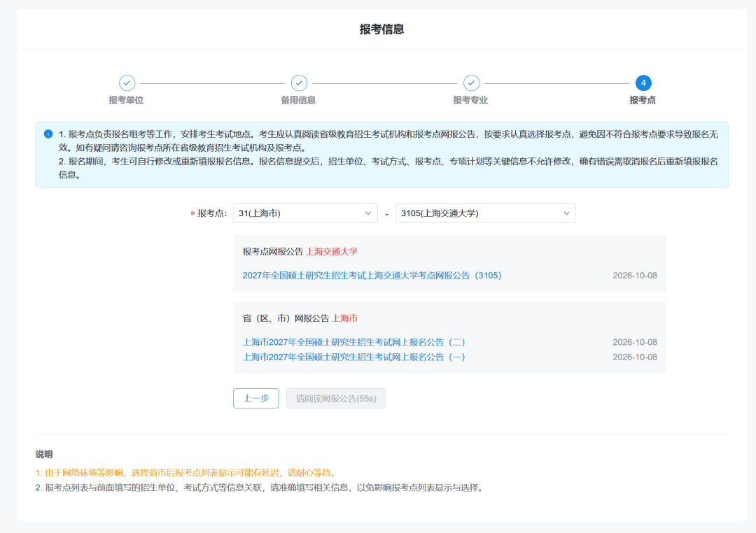This screenshot has height=533, width=756.
Task: Click the 2026-10-08 date beside the 3105 announcement
Action: pos(634,276)
